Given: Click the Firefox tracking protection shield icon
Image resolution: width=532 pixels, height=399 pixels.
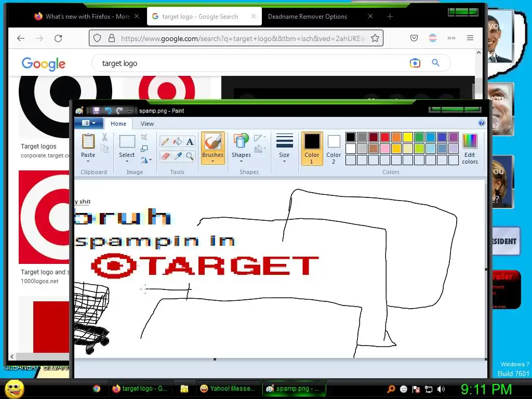Looking at the screenshot, I should 97,38.
